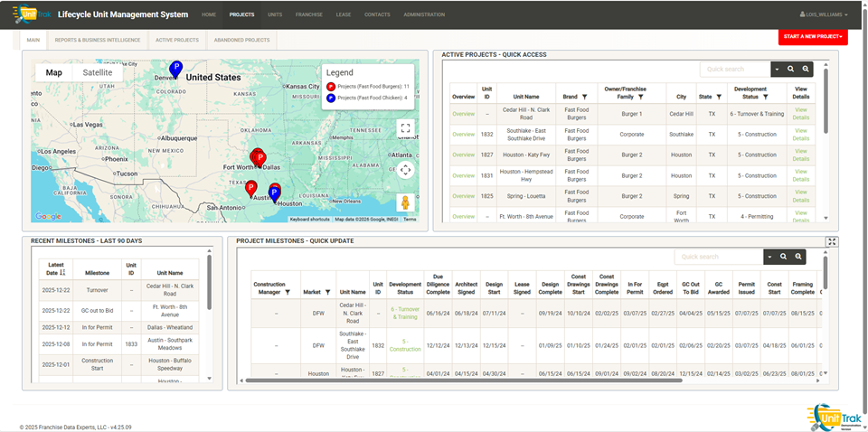This screenshot has height=432, width=868.
Task: Open the Start a New Project dropdown
Action: pyautogui.click(x=814, y=37)
